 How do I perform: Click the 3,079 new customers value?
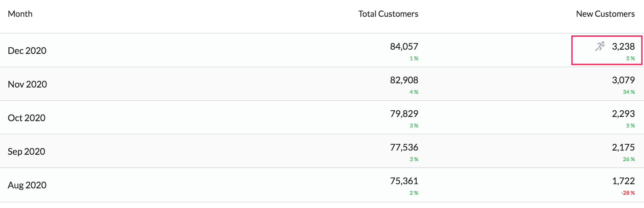[x=623, y=80]
